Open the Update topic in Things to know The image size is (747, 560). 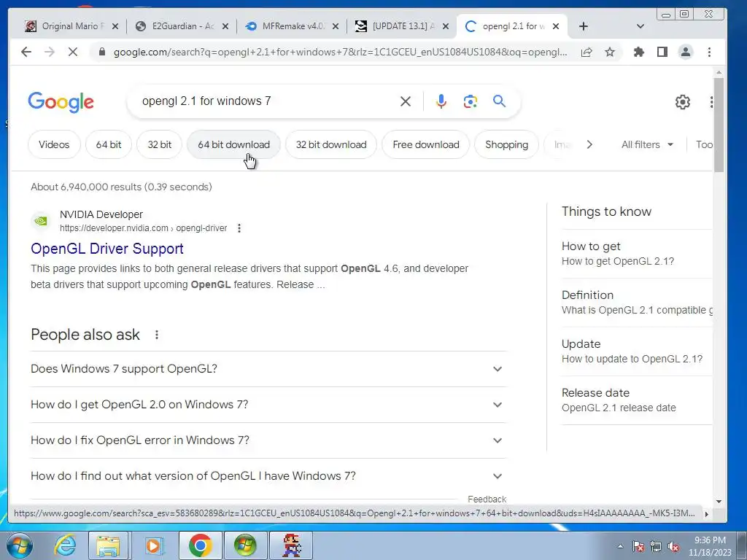tap(636, 351)
